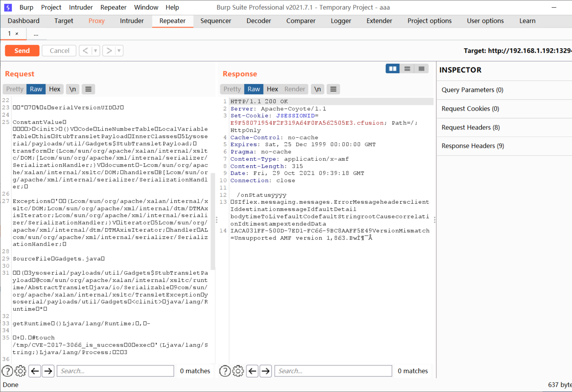Select Pretty view for Response

232,89
